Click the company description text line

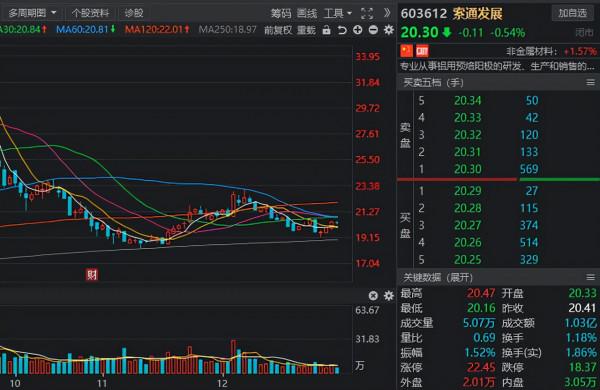[x=497, y=67]
